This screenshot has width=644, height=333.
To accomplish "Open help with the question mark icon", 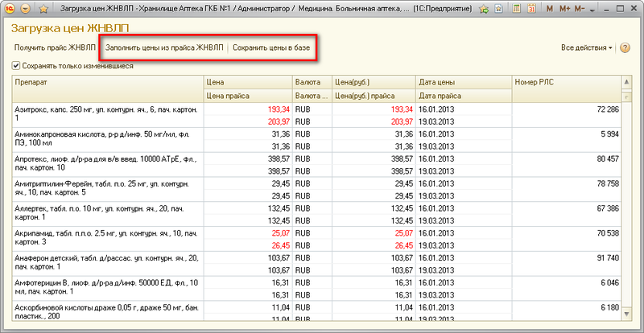I will (x=625, y=47).
